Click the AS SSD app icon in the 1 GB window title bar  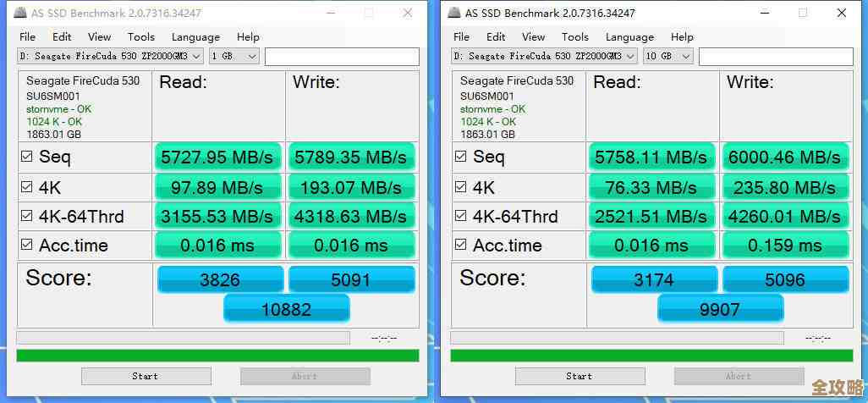(21, 13)
